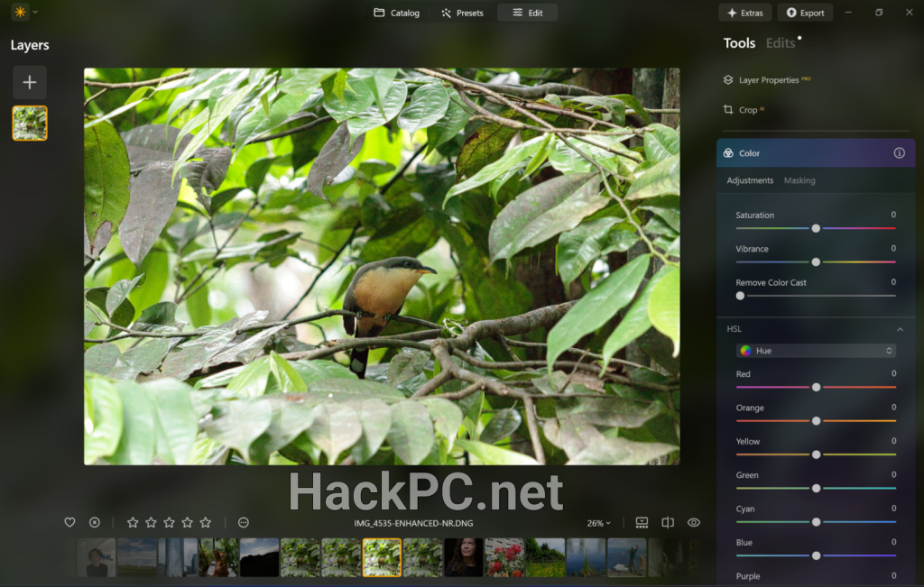Screen dimensions: 924x587
Task: Click the Red hue slider handle
Action: (x=816, y=387)
